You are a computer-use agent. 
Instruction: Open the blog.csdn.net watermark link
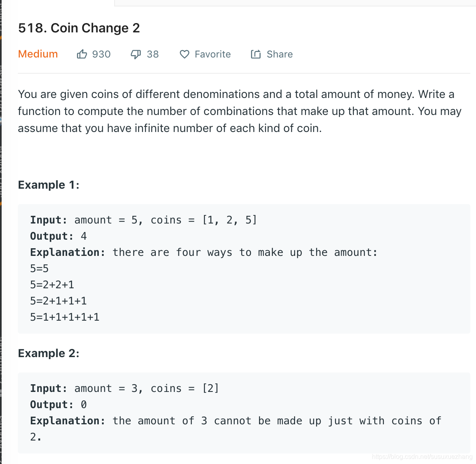(422, 457)
